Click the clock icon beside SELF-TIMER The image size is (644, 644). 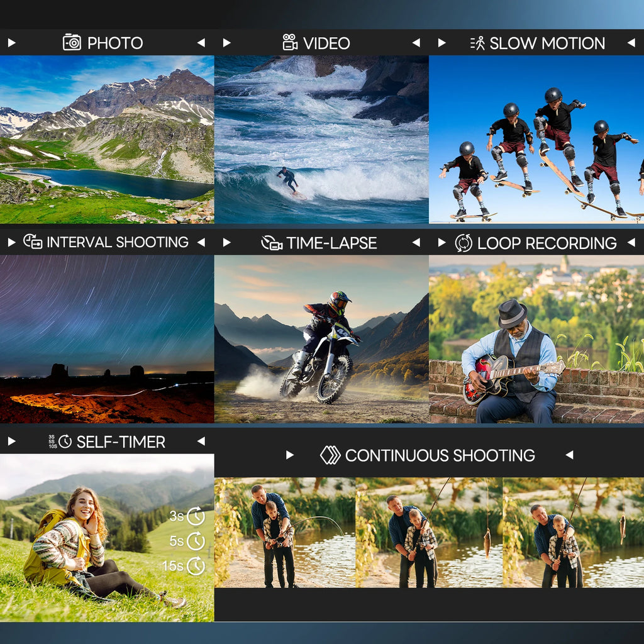click(x=65, y=441)
